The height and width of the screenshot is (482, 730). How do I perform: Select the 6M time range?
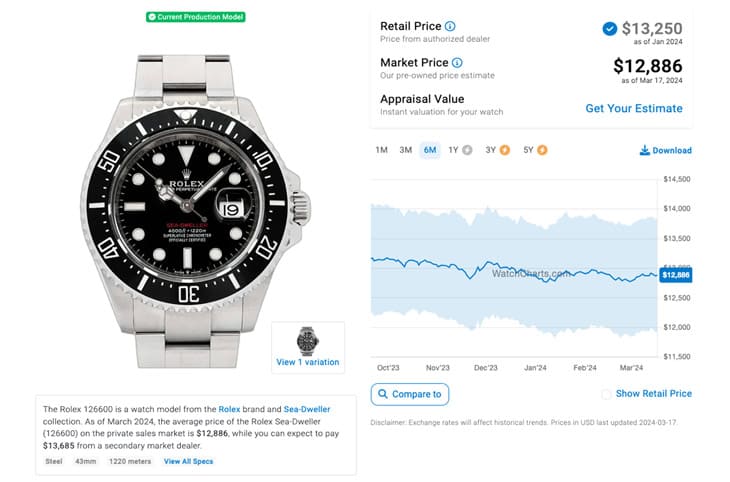tap(430, 150)
